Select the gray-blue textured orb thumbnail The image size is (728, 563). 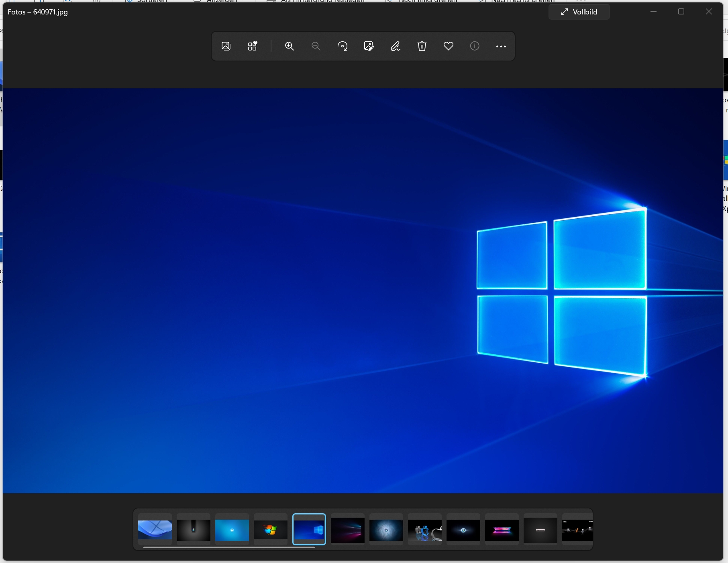coord(386,529)
